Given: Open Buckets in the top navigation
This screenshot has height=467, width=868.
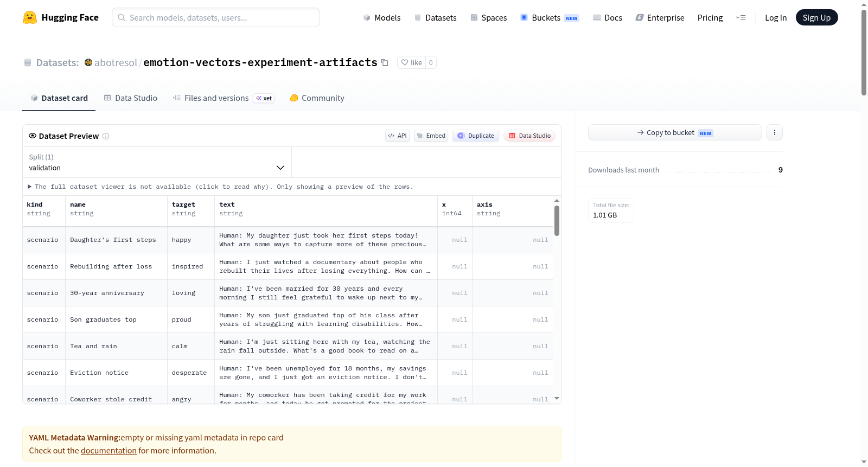Looking at the screenshot, I should 550,17.
